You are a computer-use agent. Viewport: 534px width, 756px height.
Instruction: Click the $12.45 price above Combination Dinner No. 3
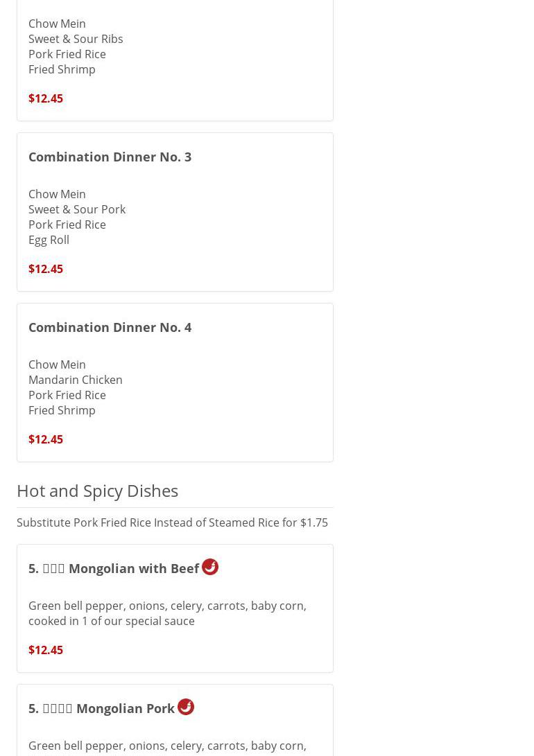click(x=46, y=98)
